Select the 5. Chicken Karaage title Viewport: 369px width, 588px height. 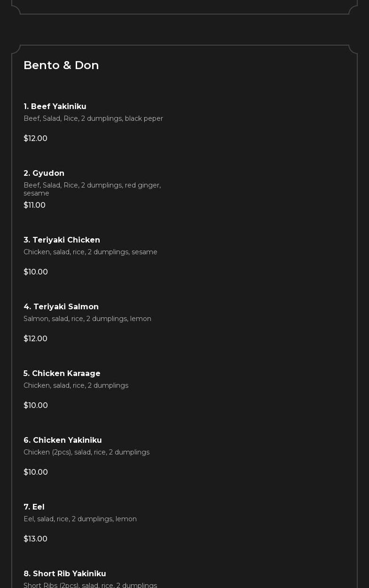point(62,374)
